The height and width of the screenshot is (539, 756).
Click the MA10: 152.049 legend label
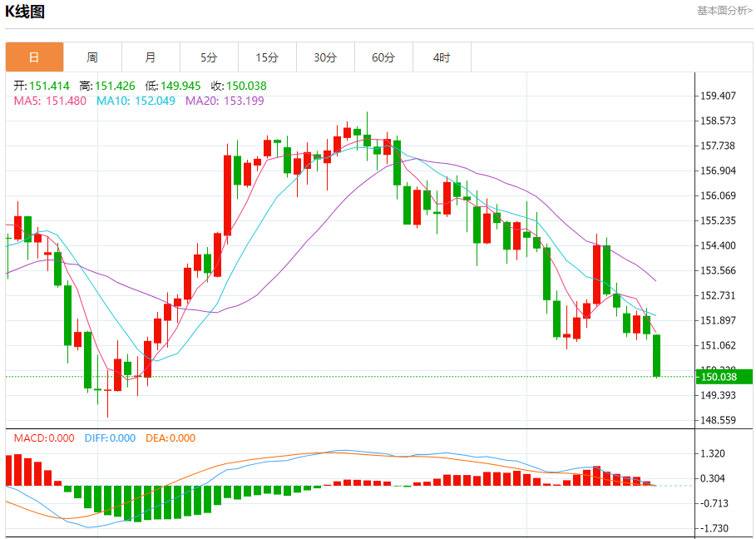point(136,101)
